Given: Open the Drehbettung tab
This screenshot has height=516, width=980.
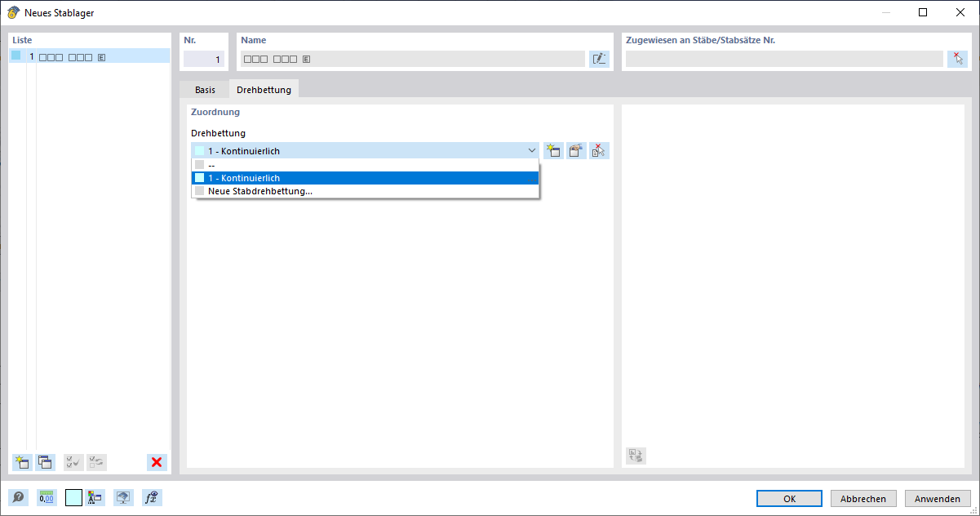Looking at the screenshot, I should pyautogui.click(x=264, y=89).
